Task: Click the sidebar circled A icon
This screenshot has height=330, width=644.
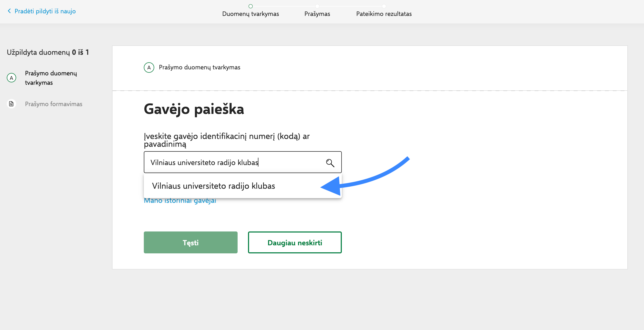Action: tap(11, 78)
